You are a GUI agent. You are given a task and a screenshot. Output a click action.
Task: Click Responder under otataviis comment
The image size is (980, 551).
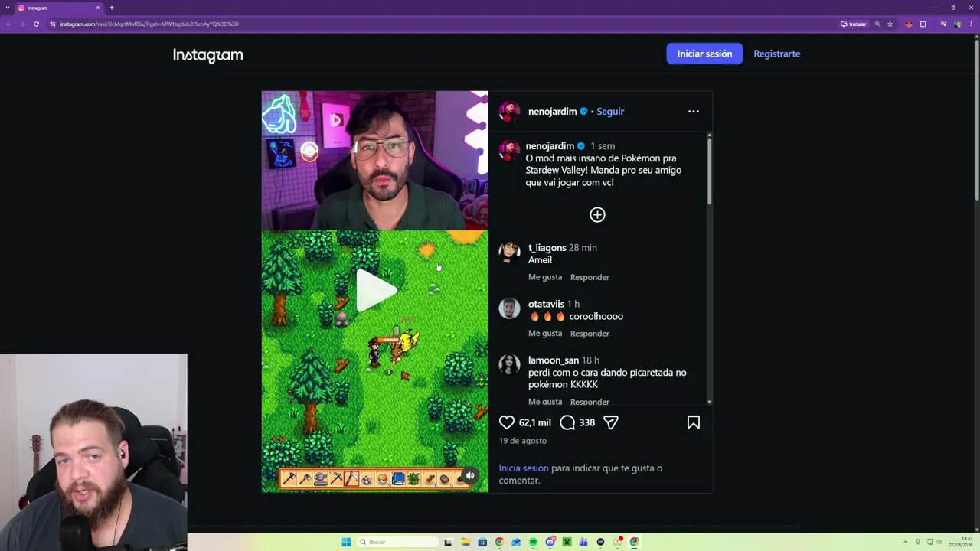[x=590, y=334]
